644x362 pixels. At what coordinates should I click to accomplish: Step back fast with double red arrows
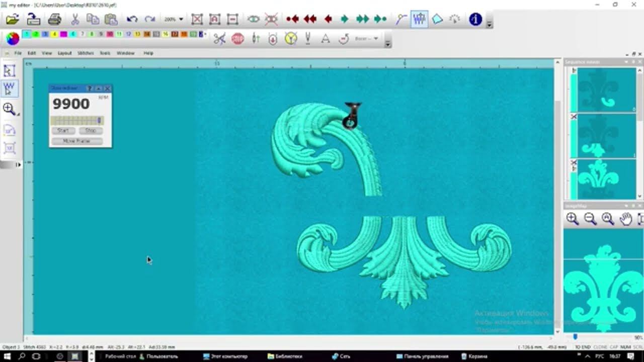coord(310,20)
